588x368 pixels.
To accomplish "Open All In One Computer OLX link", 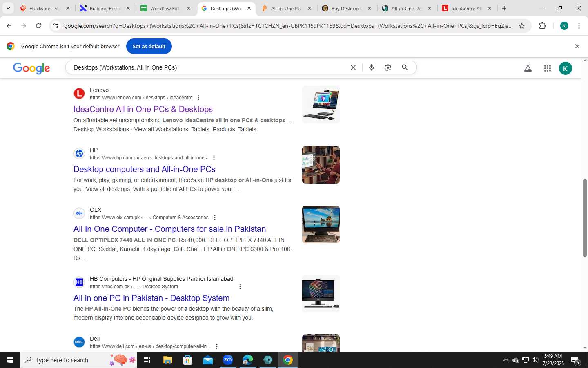I will coord(169,229).
